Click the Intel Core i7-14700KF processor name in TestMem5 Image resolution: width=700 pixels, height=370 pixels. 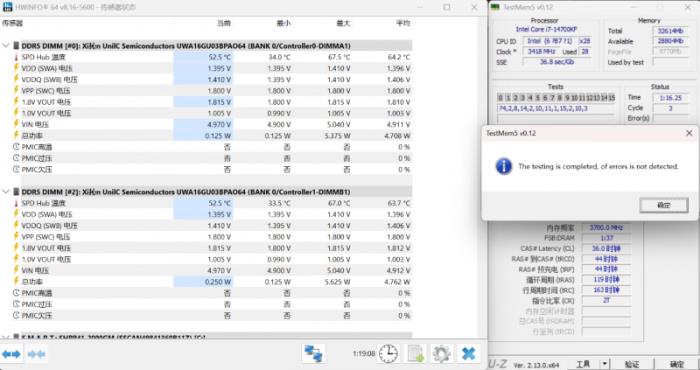546,29
